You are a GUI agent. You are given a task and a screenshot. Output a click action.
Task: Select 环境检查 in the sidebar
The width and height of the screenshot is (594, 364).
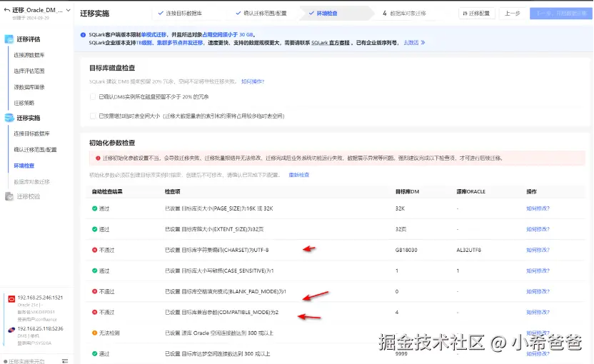24,166
